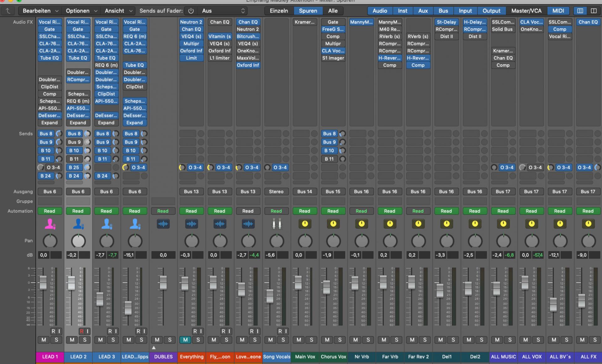Screen dimensions: 602x364
Task: Open Main Vox output Bus 14 selector
Action: click(x=305, y=191)
